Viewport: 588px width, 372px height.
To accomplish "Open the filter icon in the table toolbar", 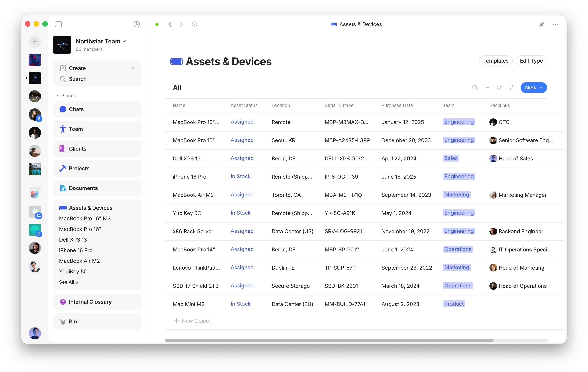I will coord(487,87).
